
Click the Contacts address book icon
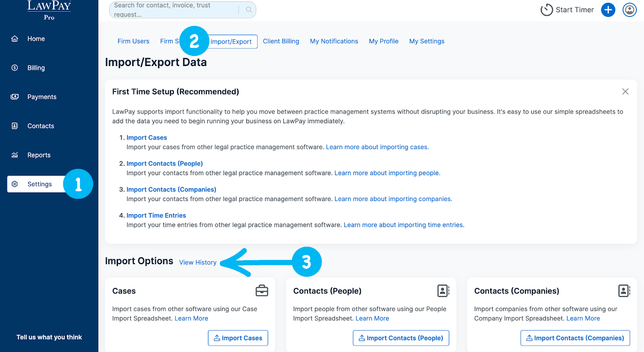pos(15,126)
